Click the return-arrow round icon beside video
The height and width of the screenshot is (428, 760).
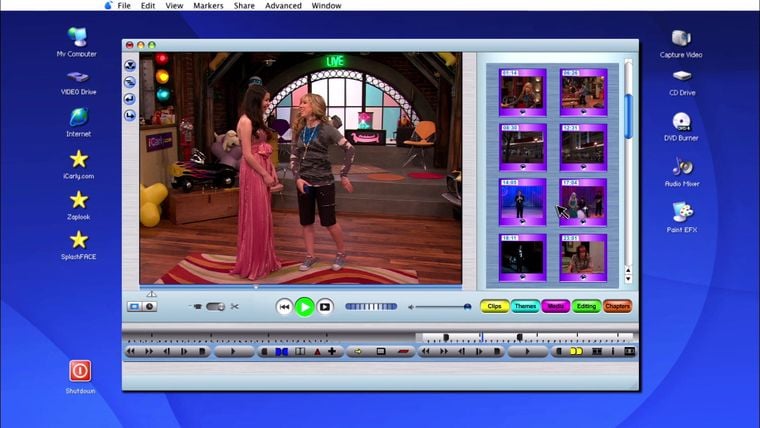tap(130, 99)
